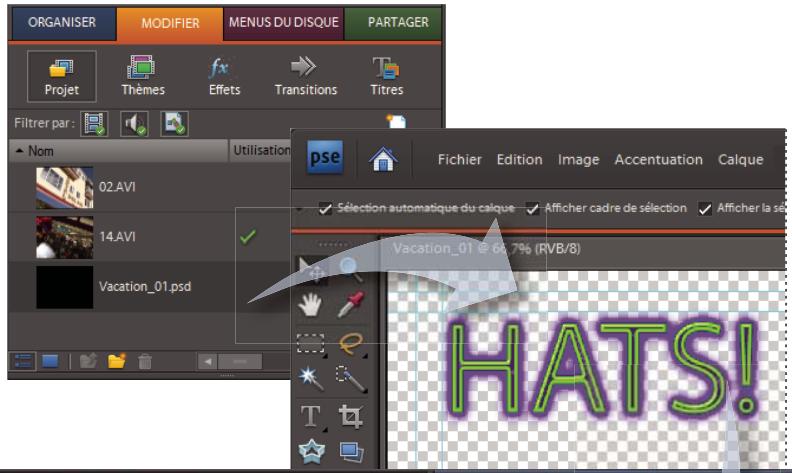The width and height of the screenshot is (792, 473).
Task: Sort by the Nom column header
Action: [x=119, y=151]
